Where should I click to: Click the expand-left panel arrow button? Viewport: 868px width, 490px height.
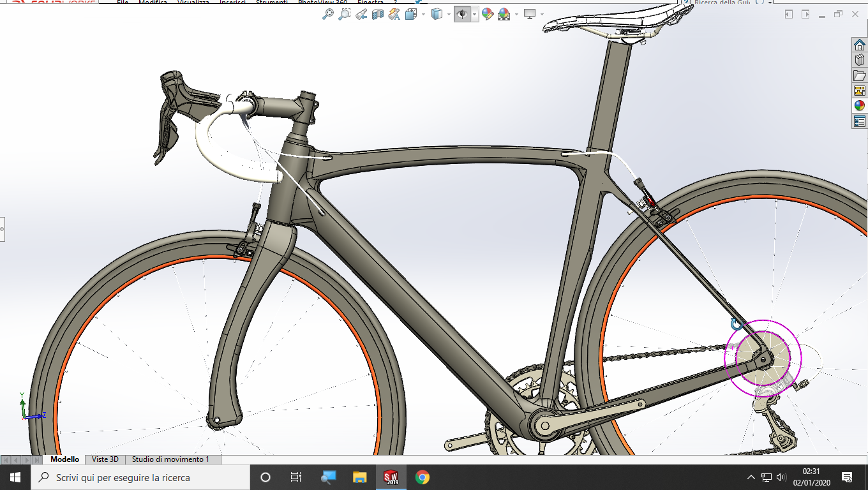pyautogui.click(x=789, y=14)
